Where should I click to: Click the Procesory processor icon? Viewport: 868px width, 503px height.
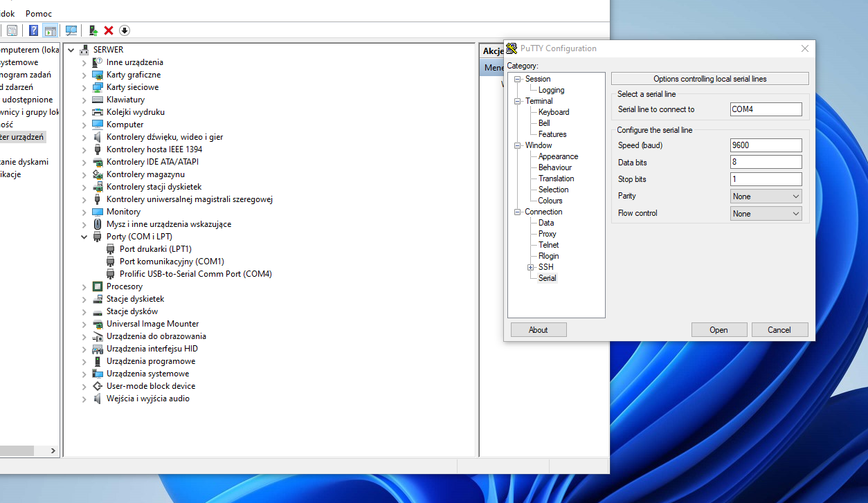(x=98, y=286)
